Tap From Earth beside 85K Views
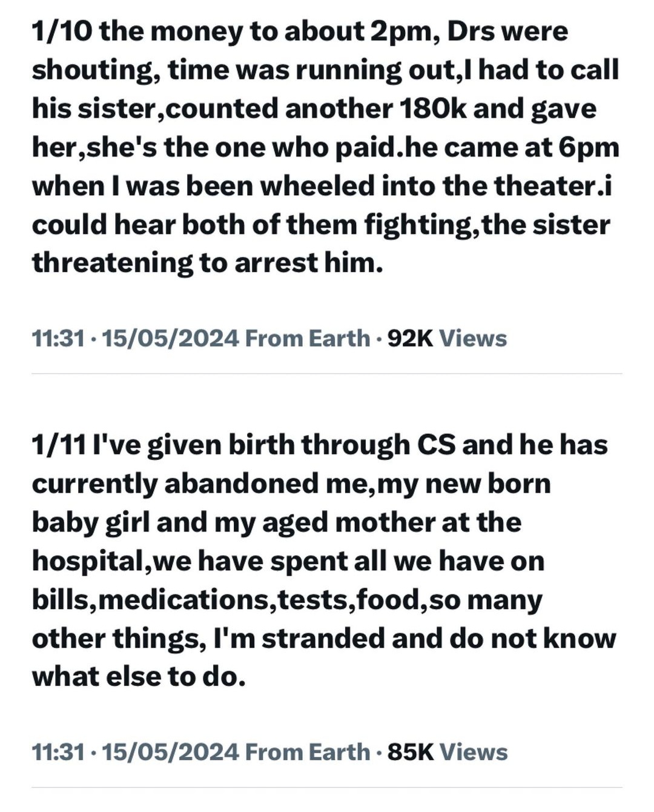Screen dimensions: 654x812 (x=308, y=752)
